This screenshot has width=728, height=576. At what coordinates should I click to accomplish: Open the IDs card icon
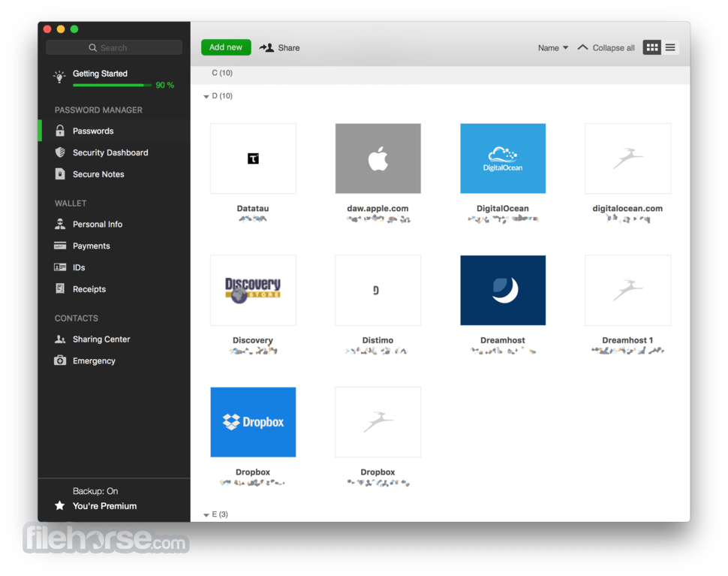click(60, 267)
